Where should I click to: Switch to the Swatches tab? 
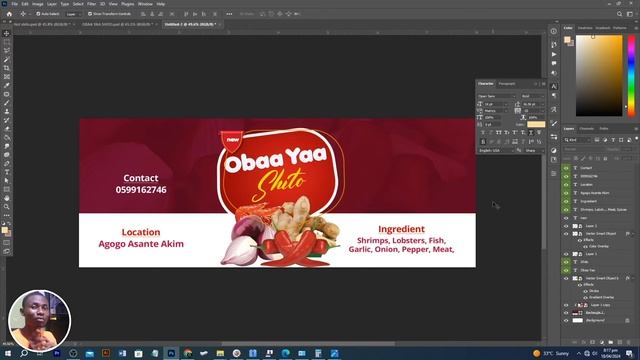[585, 28]
